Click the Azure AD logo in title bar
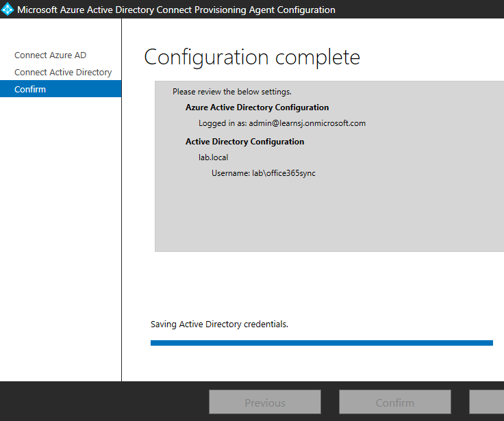The image size is (504, 421). pos(8,10)
